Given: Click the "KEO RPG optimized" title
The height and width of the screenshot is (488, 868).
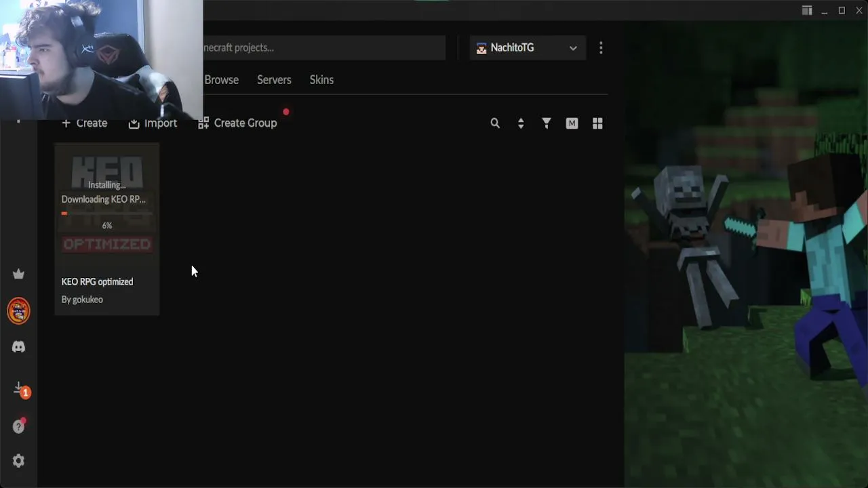Looking at the screenshot, I should click(x=97, y=282).
